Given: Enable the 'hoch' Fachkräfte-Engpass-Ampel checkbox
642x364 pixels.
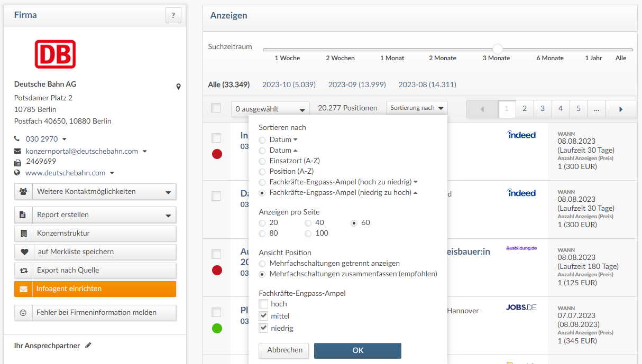Looking at the screenshot, I should [264, 303].
